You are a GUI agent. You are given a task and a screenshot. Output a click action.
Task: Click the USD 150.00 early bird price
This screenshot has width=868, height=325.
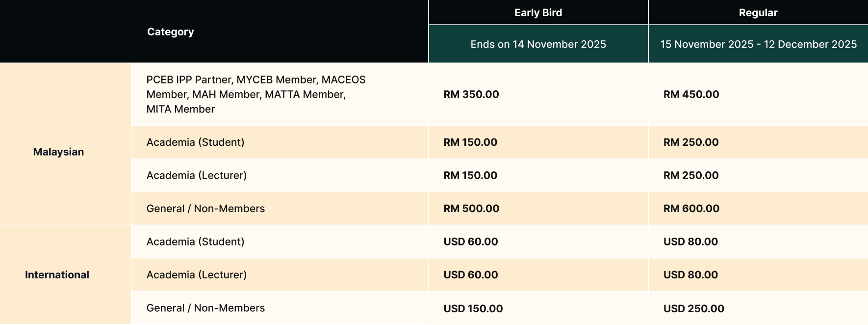pos(473,309)
